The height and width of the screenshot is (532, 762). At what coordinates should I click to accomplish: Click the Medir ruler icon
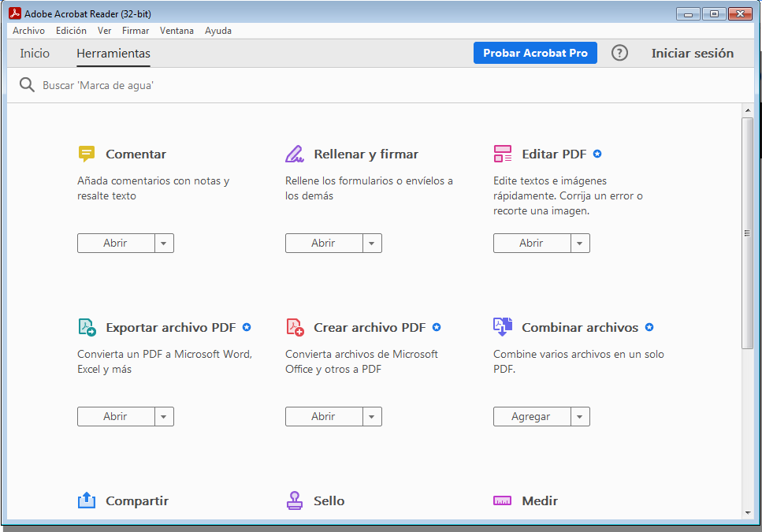[502, 500]
